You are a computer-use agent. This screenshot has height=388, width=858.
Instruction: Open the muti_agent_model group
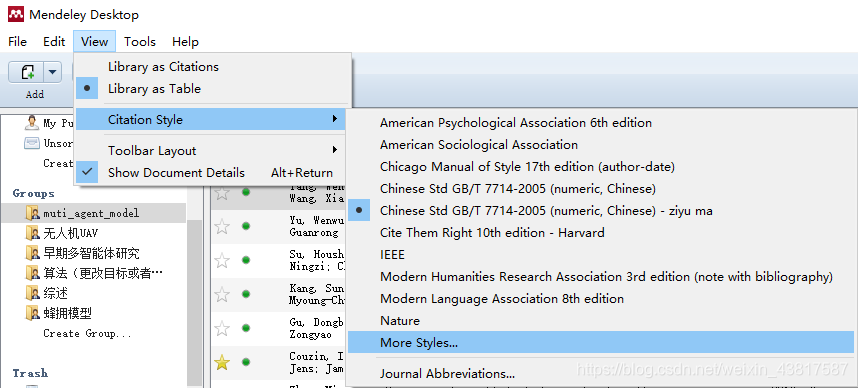tap(93, 213)
